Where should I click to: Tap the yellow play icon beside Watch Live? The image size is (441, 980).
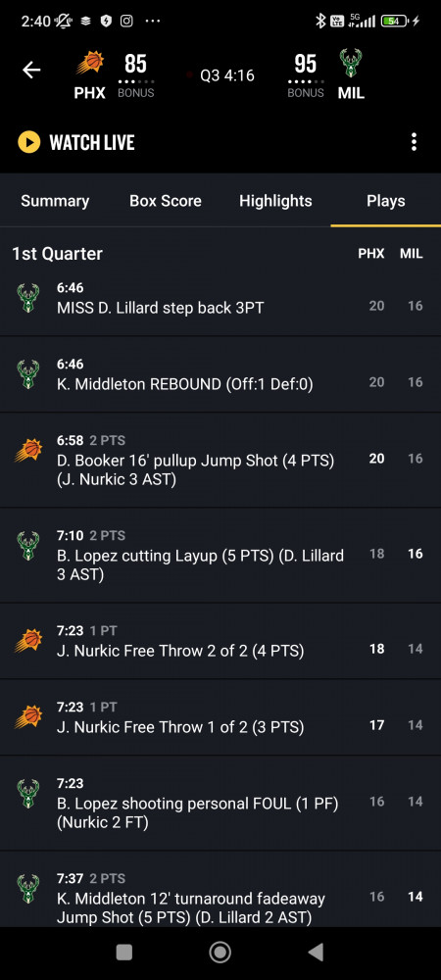pos(28,142)
